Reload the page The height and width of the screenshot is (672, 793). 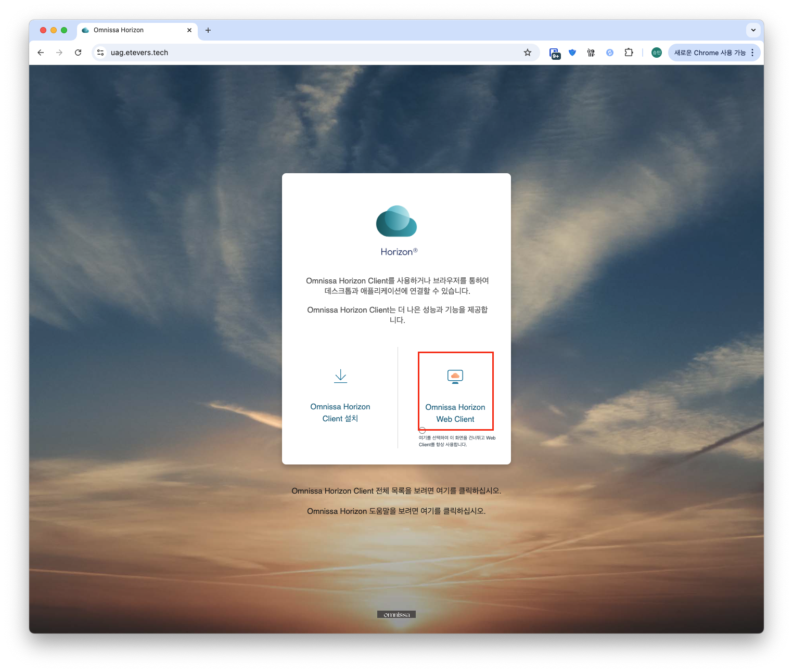[78, 53]
